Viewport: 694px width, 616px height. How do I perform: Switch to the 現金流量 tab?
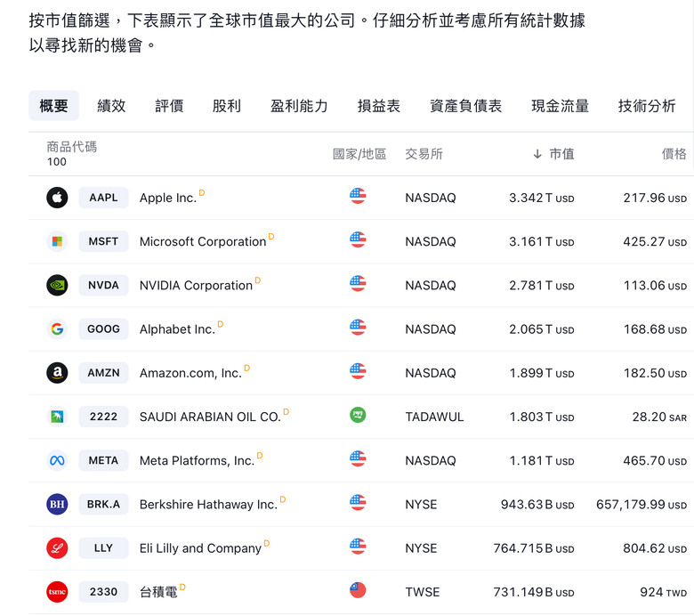pos(560,106)
